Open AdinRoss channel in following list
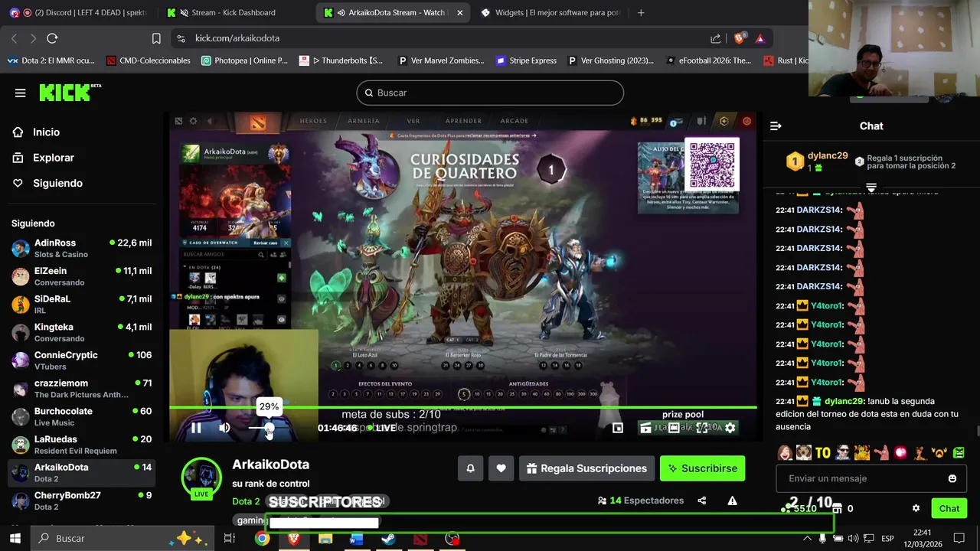 coord(82,248)
